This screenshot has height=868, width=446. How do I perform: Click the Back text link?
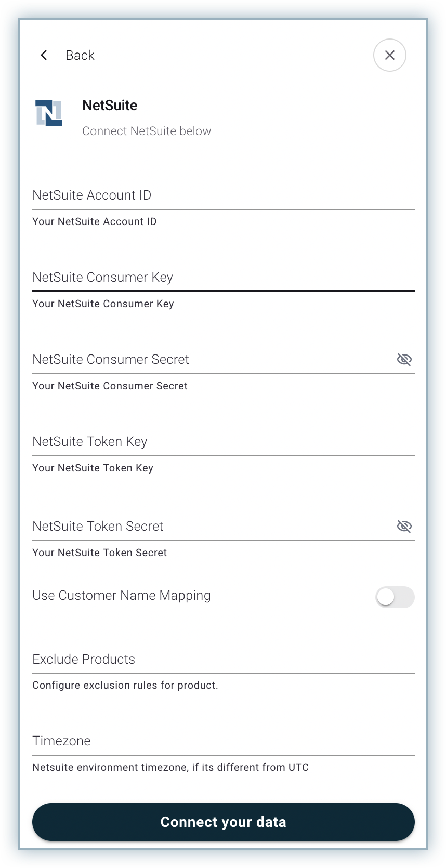[80, 55]
